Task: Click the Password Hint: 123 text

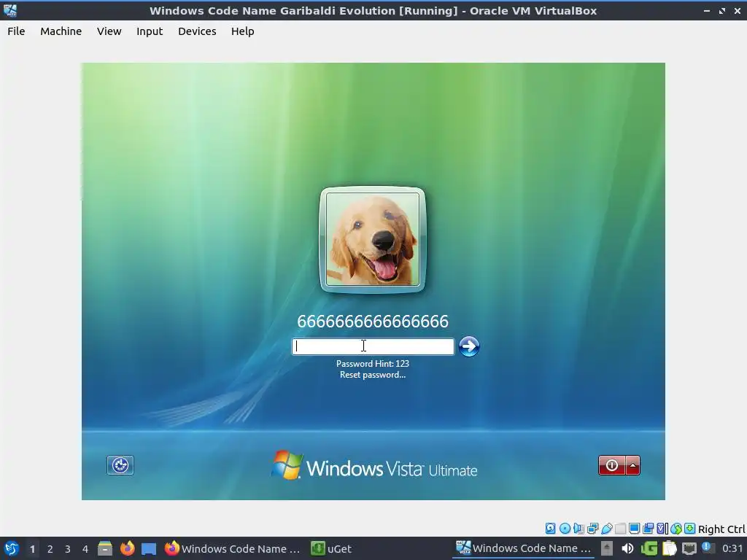Action: click(373, 363)
